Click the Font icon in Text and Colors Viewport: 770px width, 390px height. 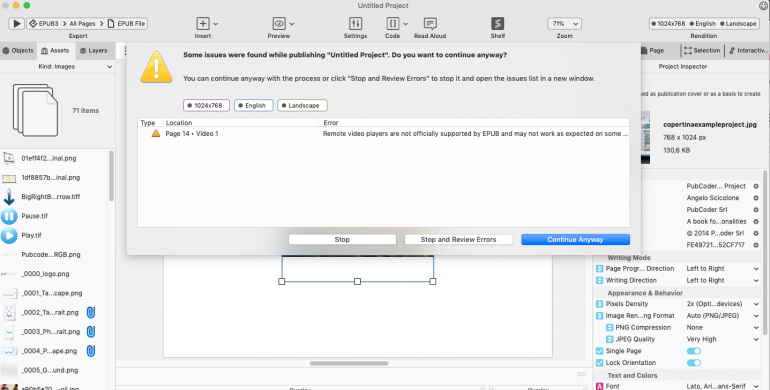tap(600, 387)
